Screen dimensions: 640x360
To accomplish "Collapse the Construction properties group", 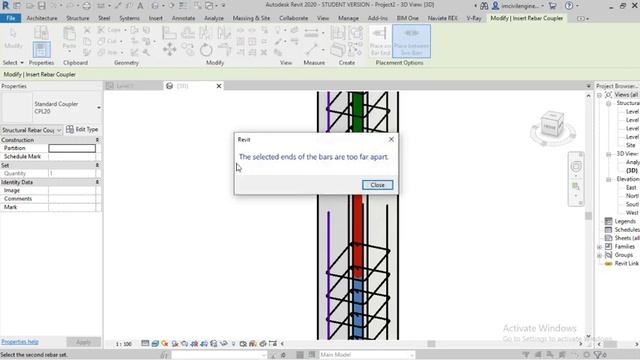I will click(97, 140).
